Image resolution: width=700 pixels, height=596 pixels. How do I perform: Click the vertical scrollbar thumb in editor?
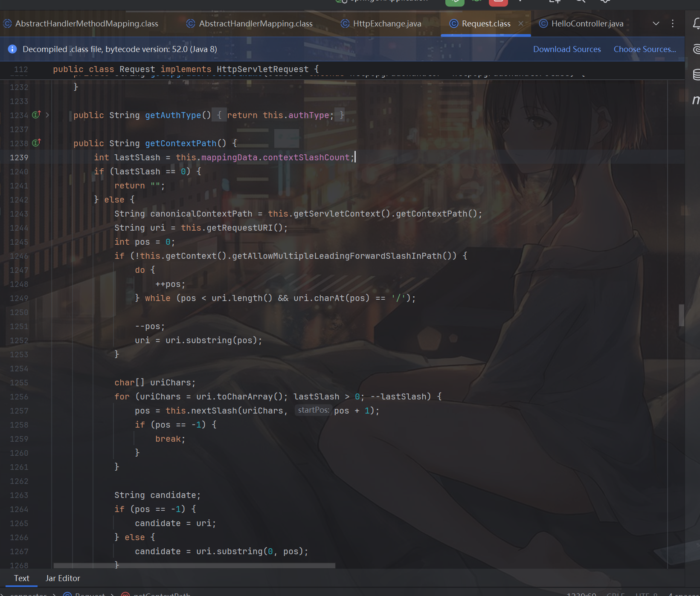tap(681, 315)
